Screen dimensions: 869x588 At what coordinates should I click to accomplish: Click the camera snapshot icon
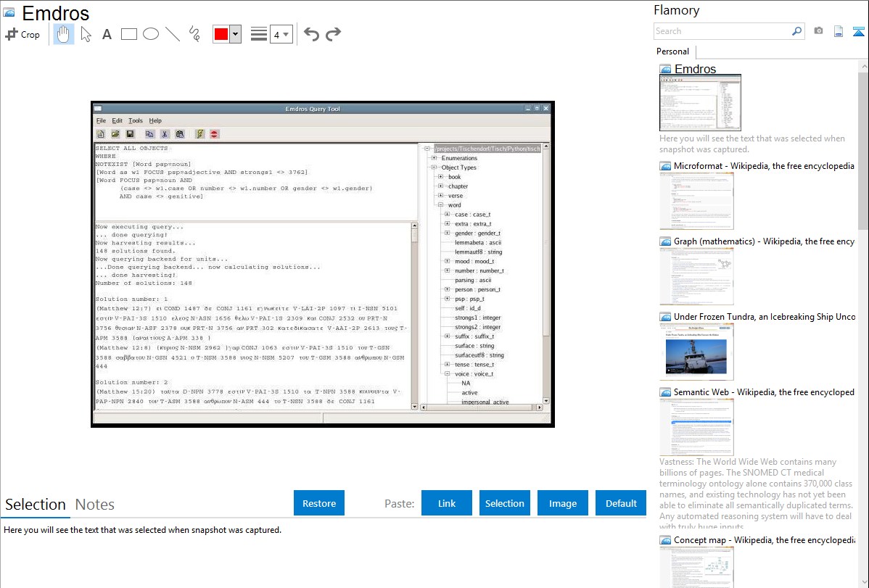(x=818, y=31)
